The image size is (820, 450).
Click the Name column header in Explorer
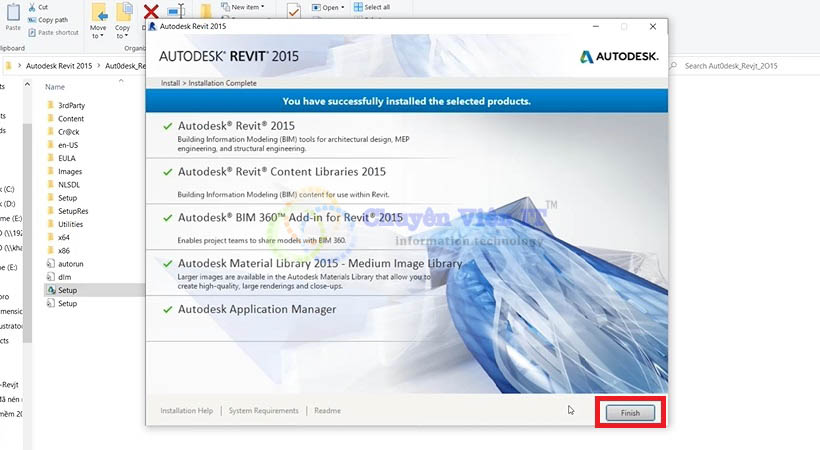click(x=55, y=87)
